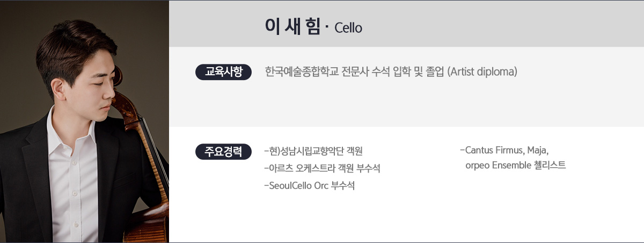The image size is (644, 243).
Task: Select the 교육사항 badge
Action: pyautogui.click(x=224, y=72)
